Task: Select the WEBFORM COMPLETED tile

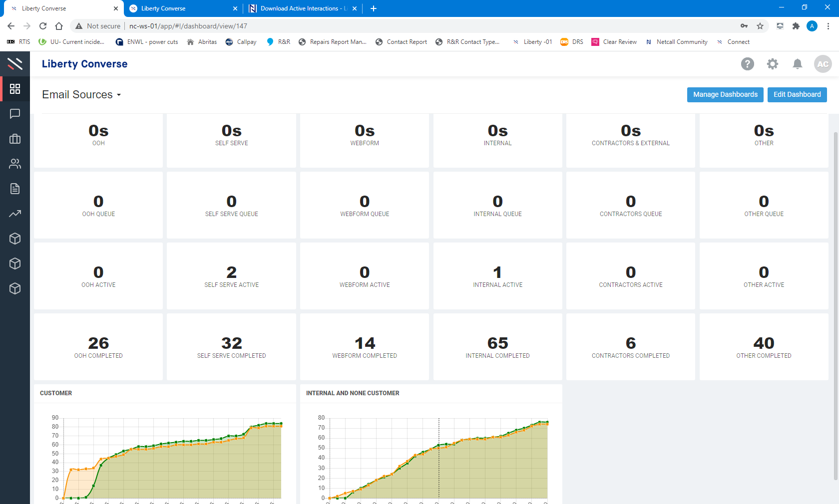Action: coord(365,347)
